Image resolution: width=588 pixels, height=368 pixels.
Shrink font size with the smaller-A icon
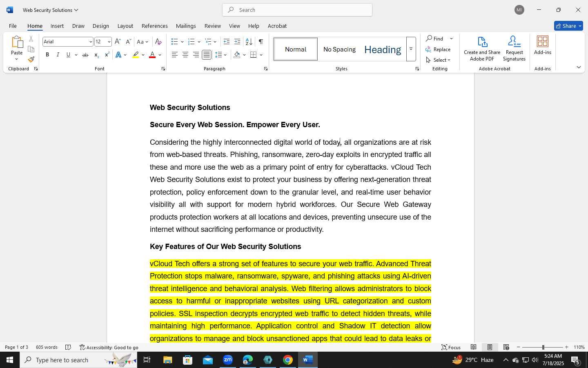click(x=128, y=42)
